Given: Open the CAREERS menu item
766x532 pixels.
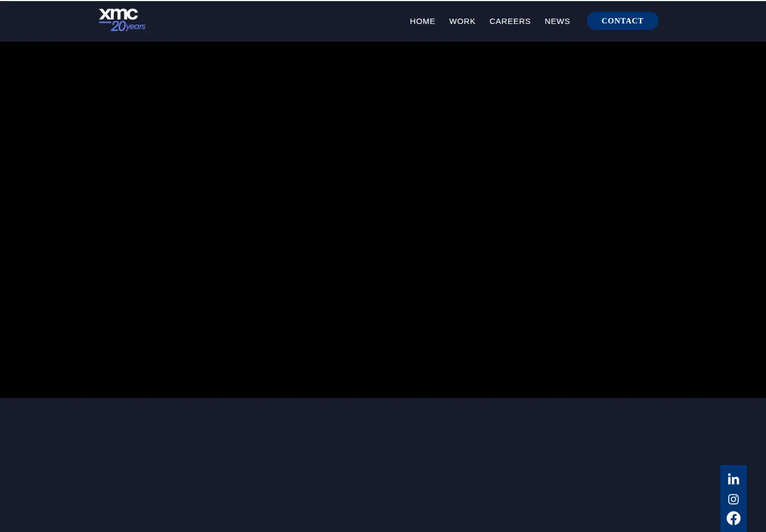Looking at the screenshot, I should point(510,21).
